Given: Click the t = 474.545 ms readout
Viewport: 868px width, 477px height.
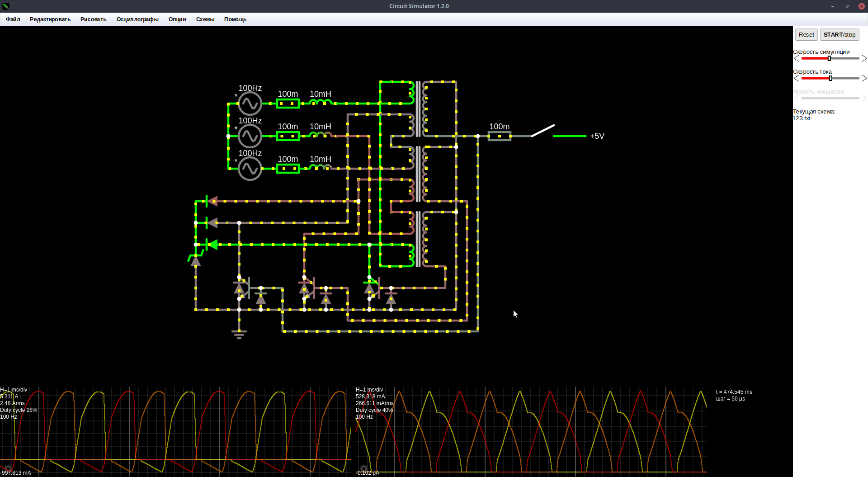Looking at the screenshot, I should pyautogui.click(x=734, y=392).
